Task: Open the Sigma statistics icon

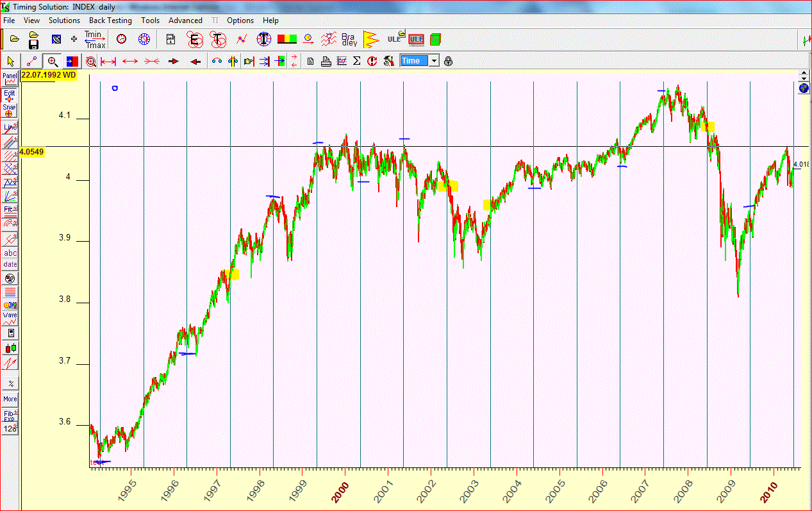Action: tap(357, 62)
